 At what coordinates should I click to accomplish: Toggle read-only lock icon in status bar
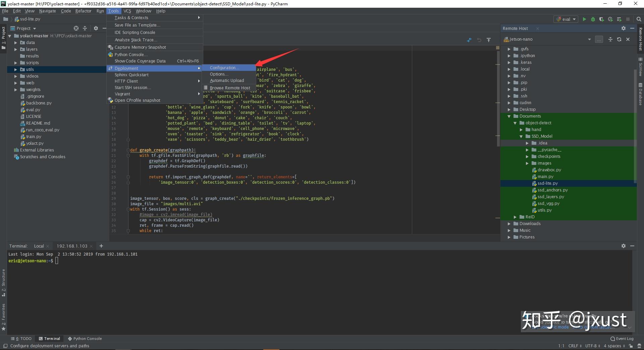(631, 346)
